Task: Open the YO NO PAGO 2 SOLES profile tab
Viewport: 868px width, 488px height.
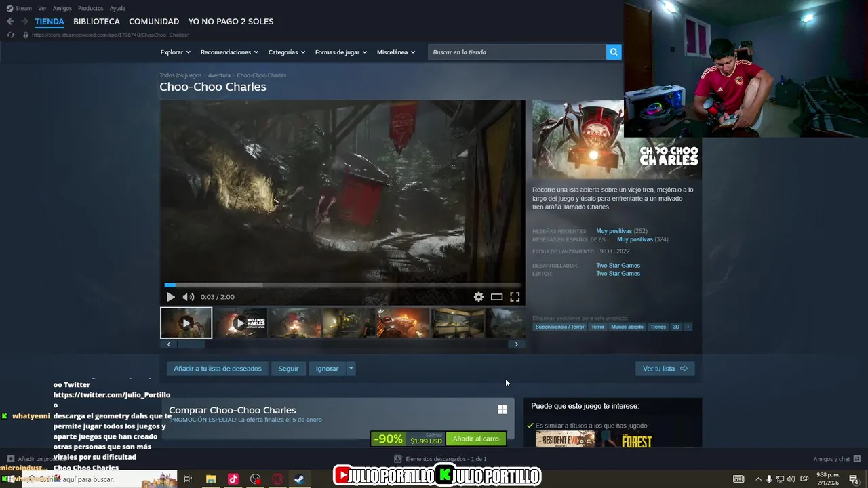Action: coord(231,22)
